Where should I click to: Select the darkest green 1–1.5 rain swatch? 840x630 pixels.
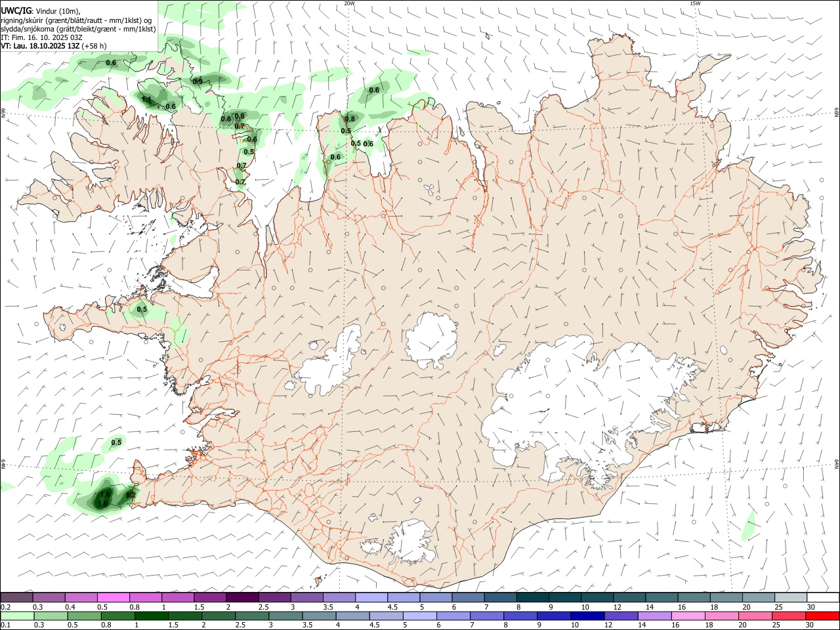150,616
